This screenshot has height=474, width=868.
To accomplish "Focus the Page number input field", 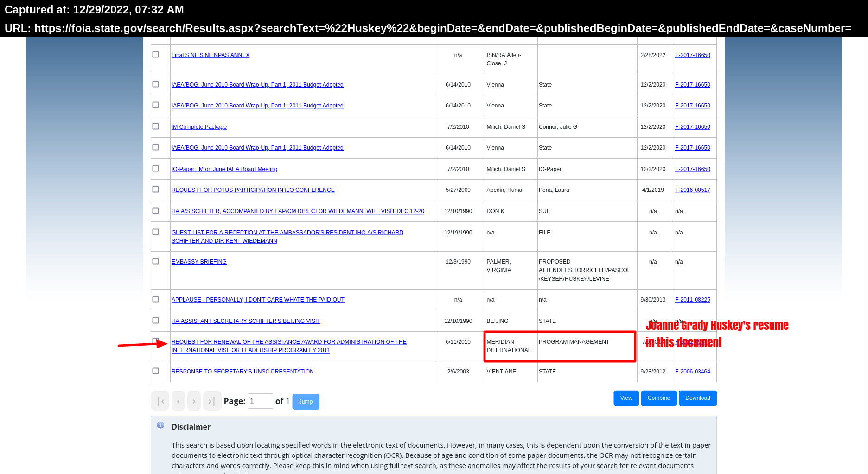I will (x=260, y=401).
